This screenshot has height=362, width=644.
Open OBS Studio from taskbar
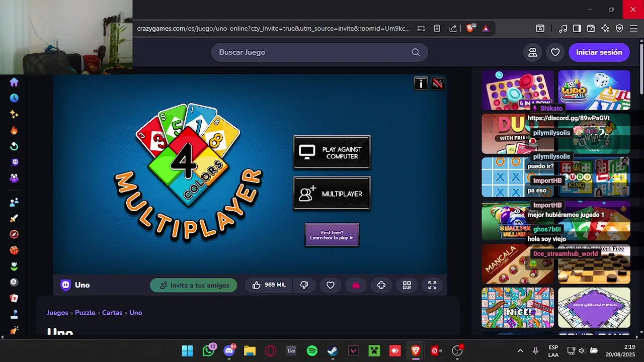pos(457,351)
